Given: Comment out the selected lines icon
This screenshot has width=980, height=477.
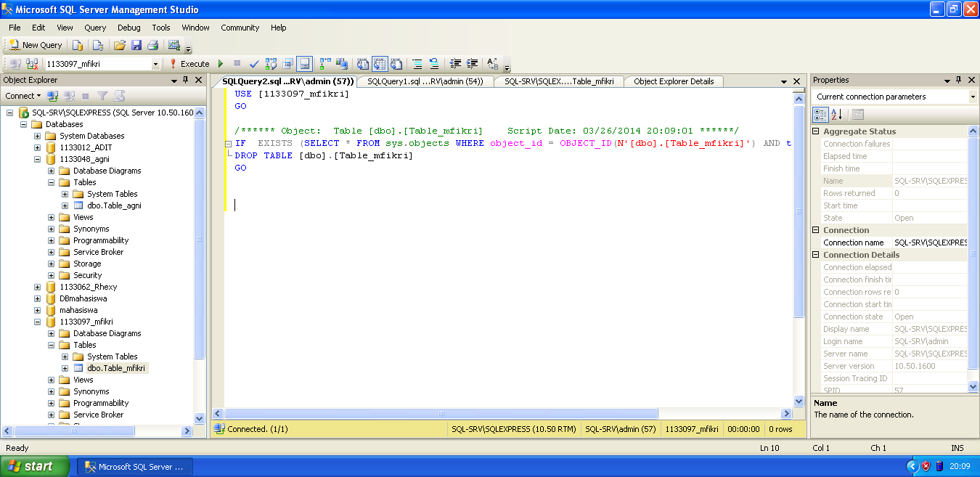Looking at the screenshot, I should 417,64.
